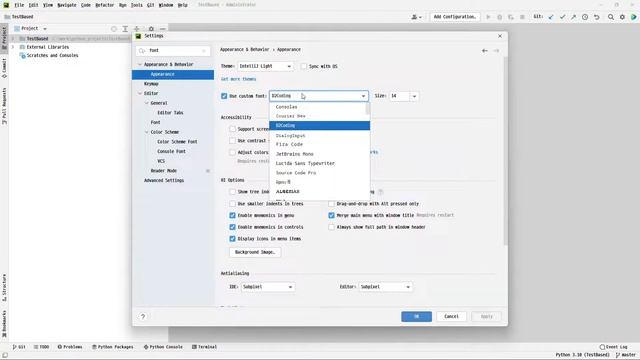The width and height of the screenshot is (640, 360).
Task: Disable Enable mnemonics in menu checkbox
Action: (233, 215)
